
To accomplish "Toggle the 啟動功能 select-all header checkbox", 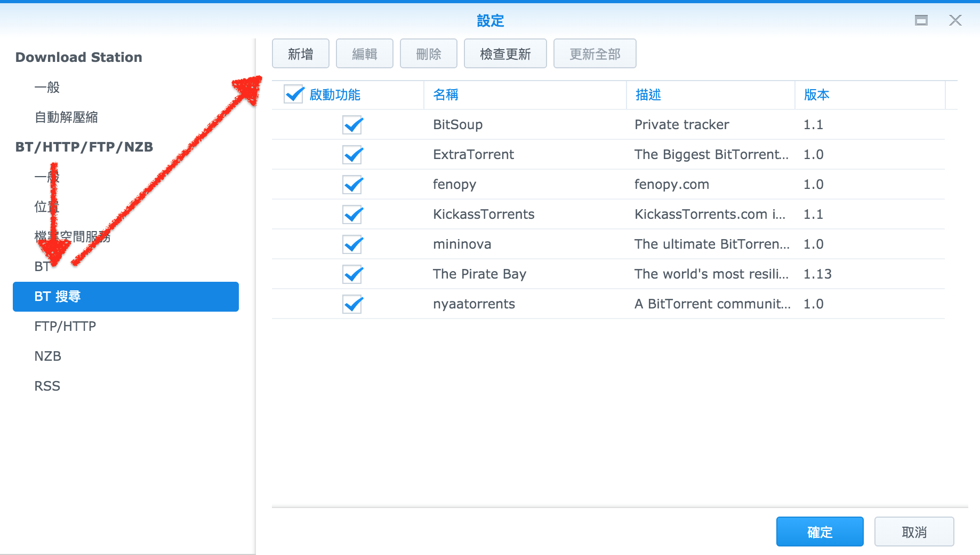I will [294, 94].
